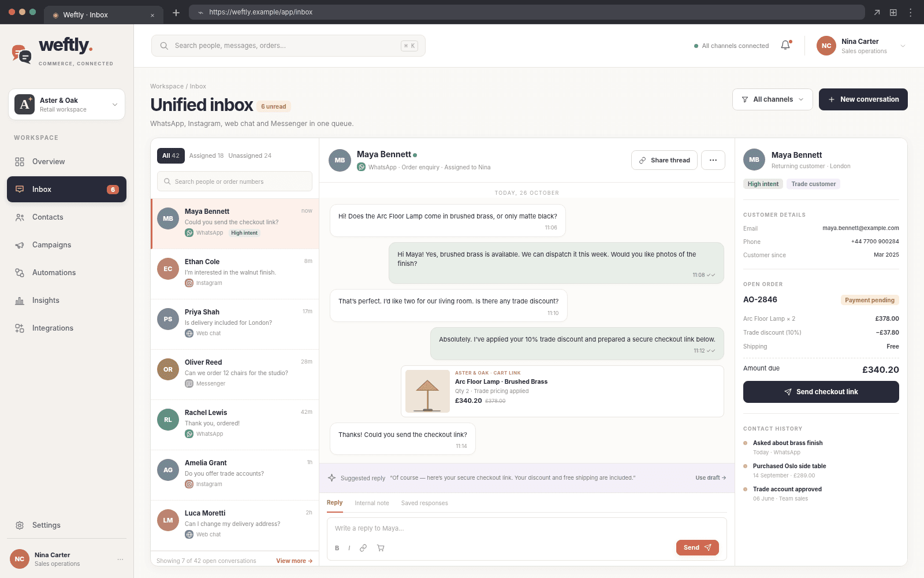924x578 pixels.
Task: Open the Overview grid icon in sidebar
Action: pos(20,162)
